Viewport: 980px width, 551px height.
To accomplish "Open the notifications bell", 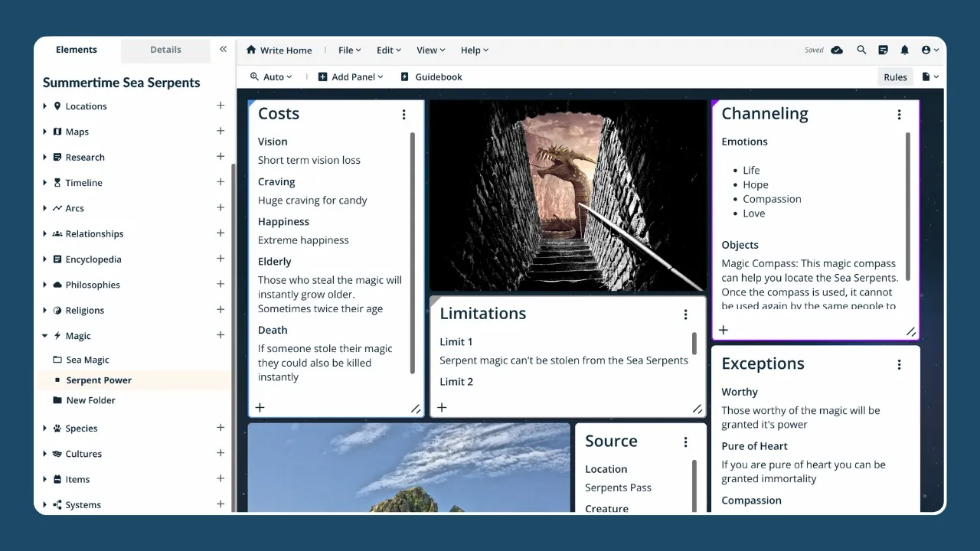I will (x=904, y=50).
